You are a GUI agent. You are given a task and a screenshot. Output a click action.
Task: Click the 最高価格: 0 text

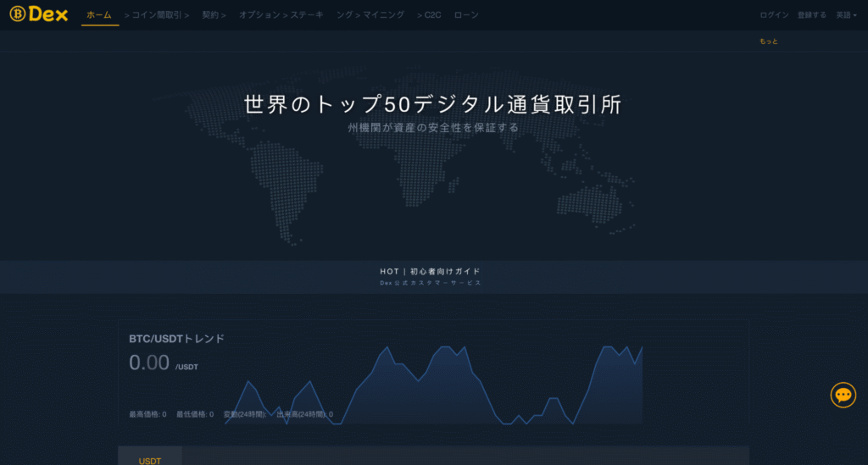(147, 414)
